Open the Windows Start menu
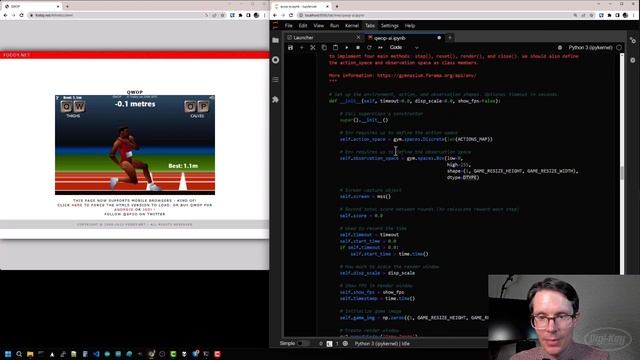 [x=8, y=354]
